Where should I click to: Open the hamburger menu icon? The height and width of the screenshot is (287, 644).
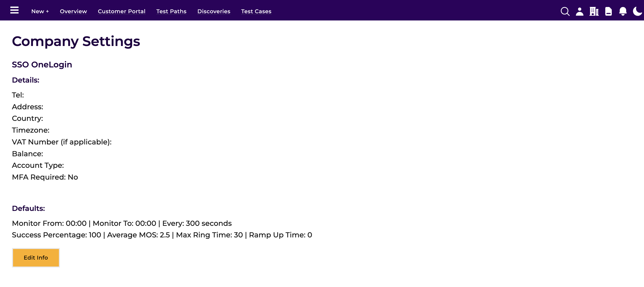click(x=14, y=10)
